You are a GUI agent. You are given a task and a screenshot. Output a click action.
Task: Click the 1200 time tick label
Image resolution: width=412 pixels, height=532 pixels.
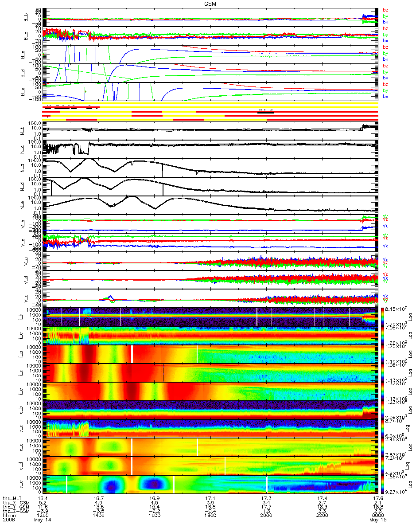[x=42, y=516]
